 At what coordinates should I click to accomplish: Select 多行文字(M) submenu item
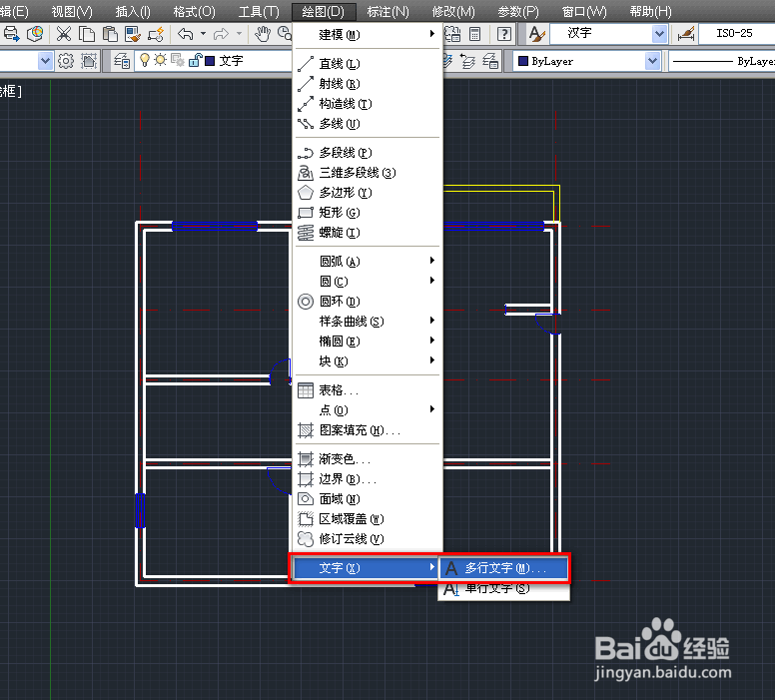pyautogui.click(x=503, y=568)
